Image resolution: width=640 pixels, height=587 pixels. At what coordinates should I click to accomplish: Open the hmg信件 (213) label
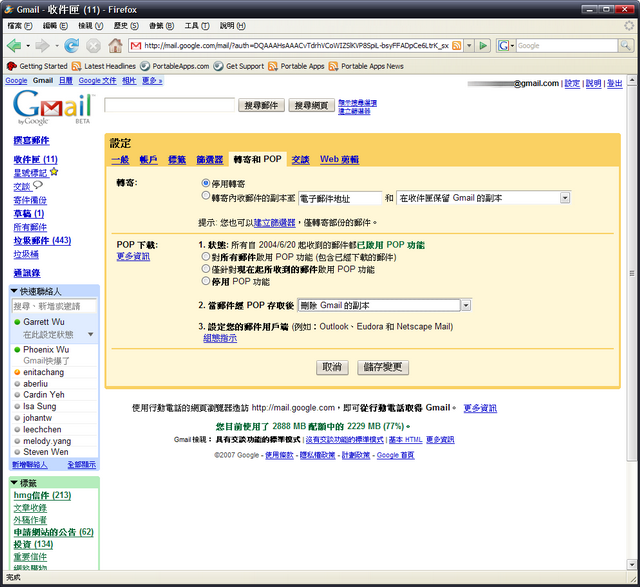[x=42, y=496]
